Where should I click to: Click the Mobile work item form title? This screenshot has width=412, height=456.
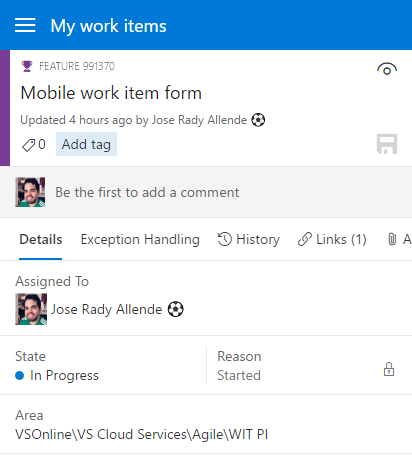111,93
